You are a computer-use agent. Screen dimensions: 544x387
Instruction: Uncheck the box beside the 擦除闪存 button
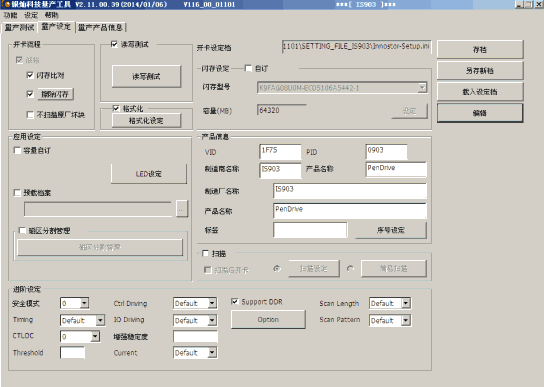click(30, 94)
